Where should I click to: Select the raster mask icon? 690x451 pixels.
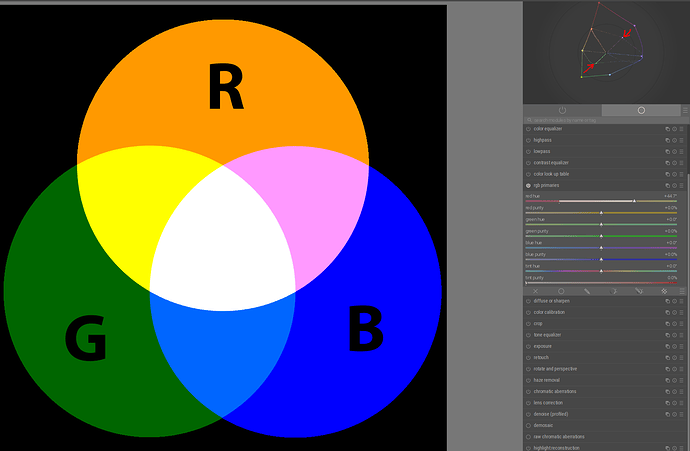point(663,291)
